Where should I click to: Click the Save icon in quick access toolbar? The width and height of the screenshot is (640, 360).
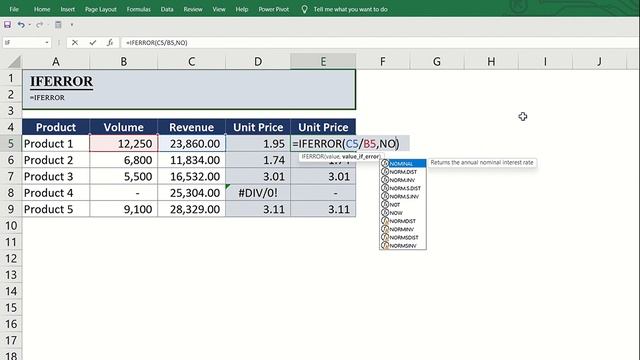[x=7, y=25]
